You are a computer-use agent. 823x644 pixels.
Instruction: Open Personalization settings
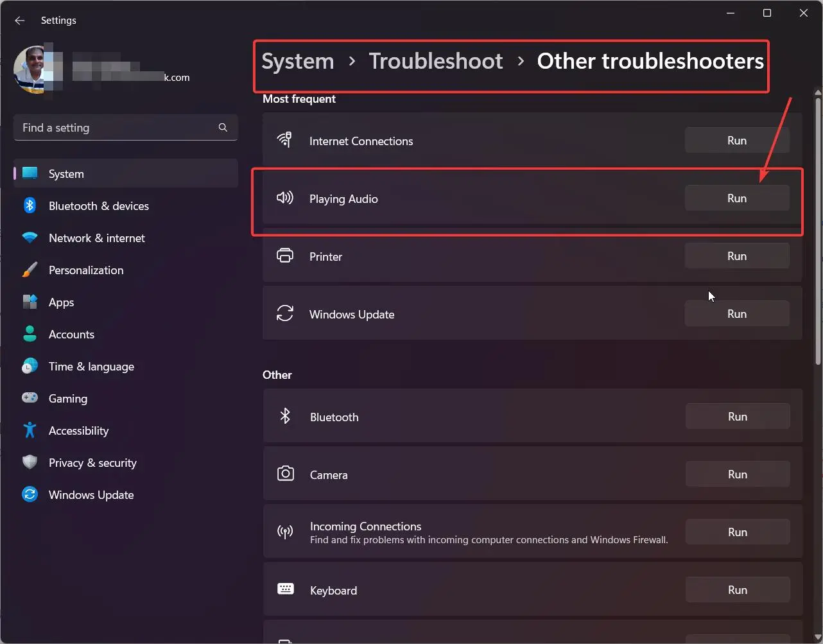[x=126, y=270]
